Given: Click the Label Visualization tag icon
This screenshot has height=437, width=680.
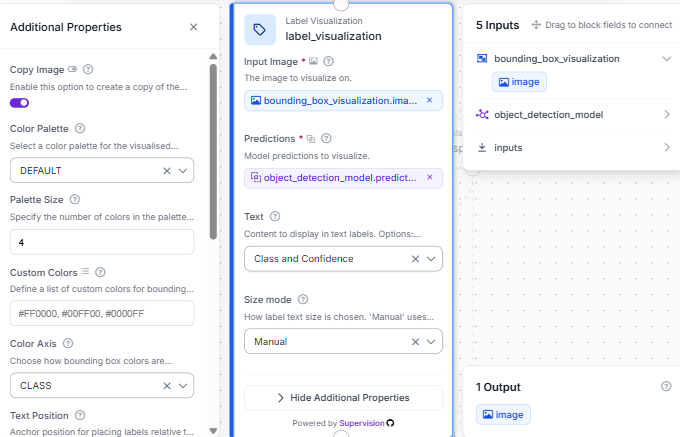Looking at the screenshot, I should click(260, 29).
